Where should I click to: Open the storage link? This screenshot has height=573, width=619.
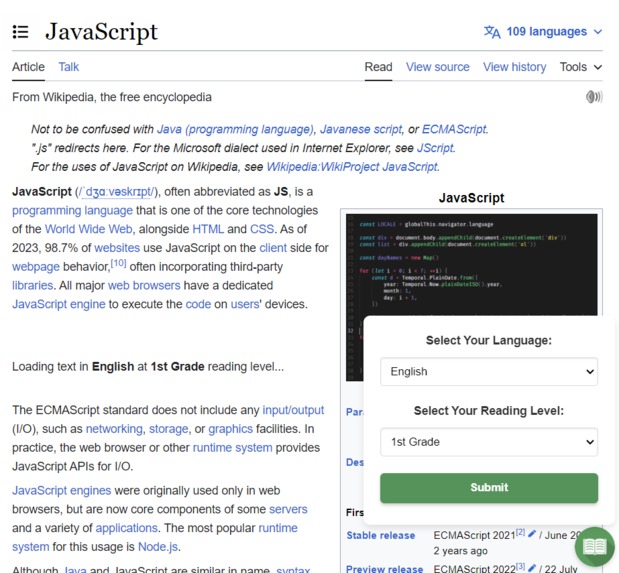coord(169,429)
